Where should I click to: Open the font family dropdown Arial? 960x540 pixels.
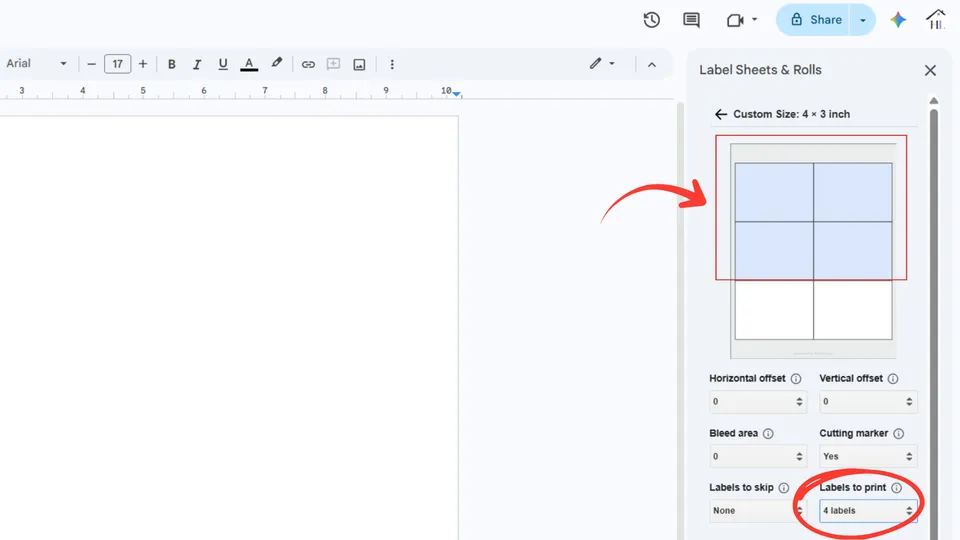pyautogui.click(x=36, y=64)
